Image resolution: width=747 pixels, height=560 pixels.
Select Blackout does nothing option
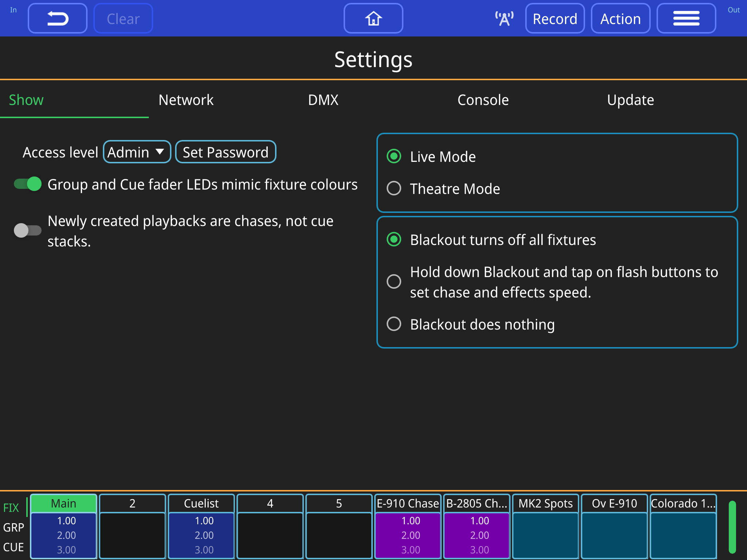pyautogui.click(x=394, y=324)
